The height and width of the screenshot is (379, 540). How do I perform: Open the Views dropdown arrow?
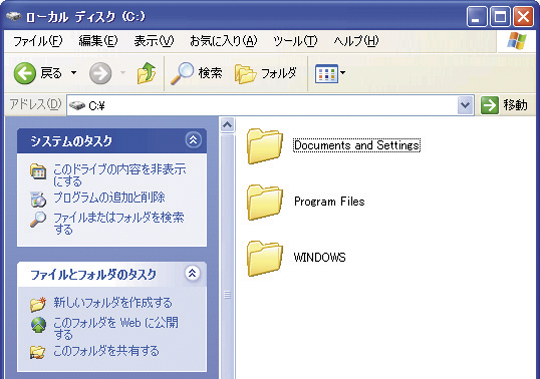click(343, 73)
